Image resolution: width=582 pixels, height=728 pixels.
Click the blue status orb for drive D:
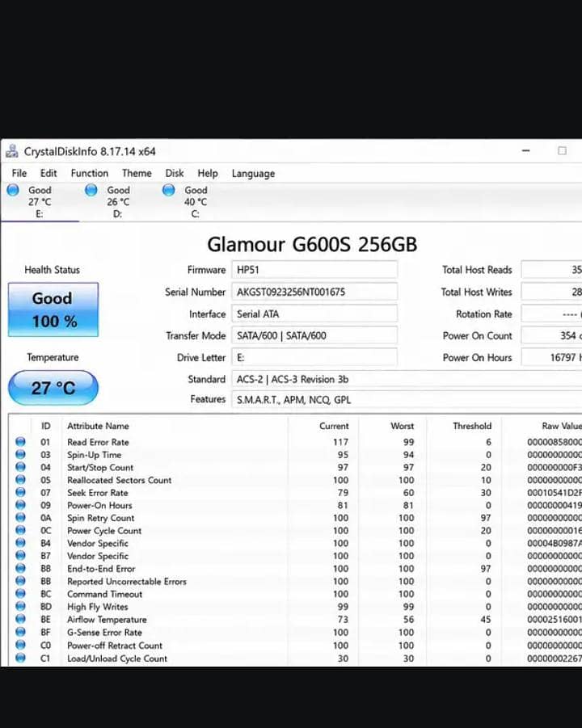point(91,190)
